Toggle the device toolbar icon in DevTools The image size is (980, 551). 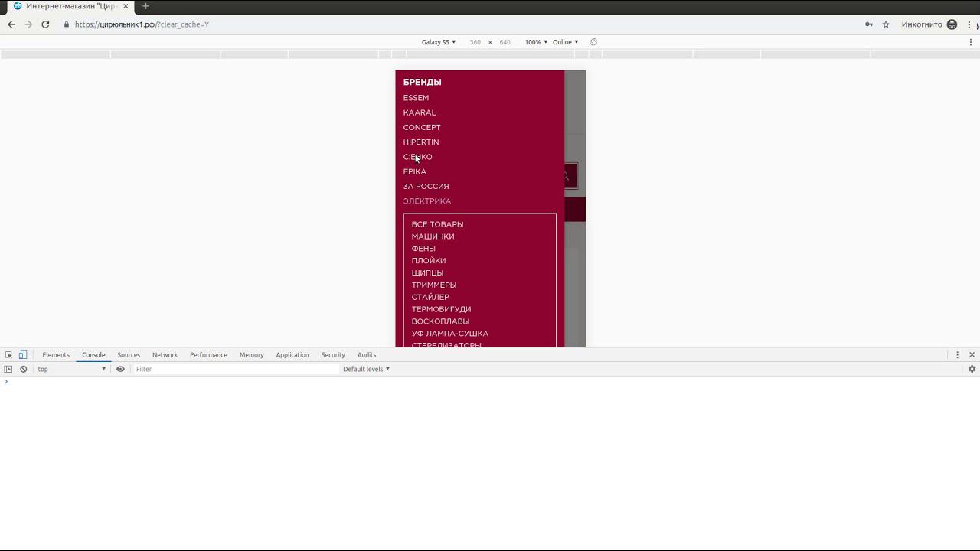(x=23, y=355)
